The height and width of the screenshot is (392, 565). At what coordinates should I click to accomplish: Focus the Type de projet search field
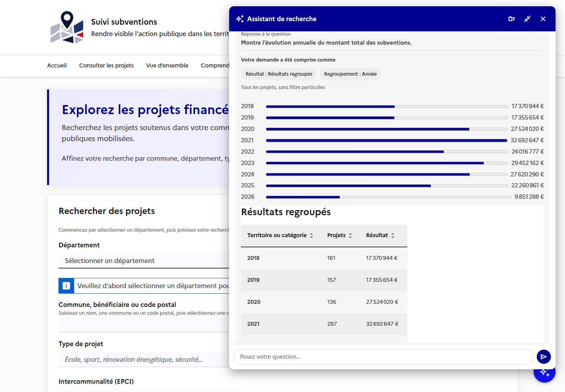[144, 359]
